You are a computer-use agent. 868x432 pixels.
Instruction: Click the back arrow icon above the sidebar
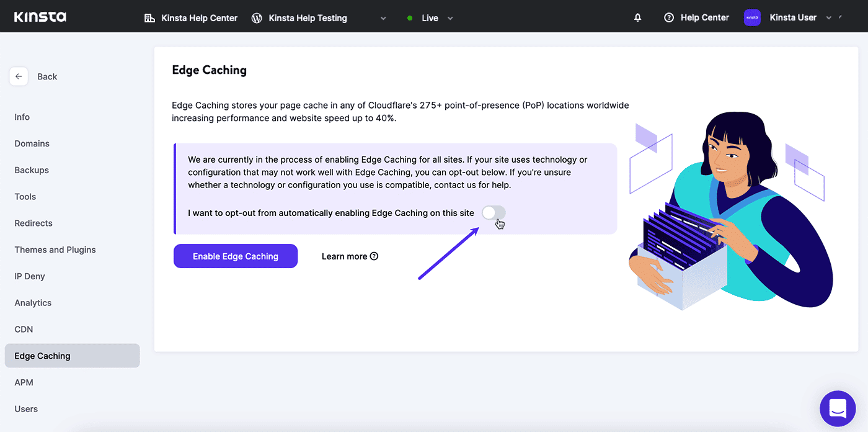[x=19, y=76]
